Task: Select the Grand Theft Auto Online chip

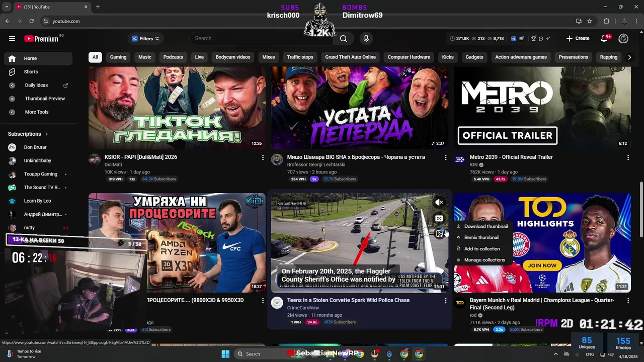Action: pos(350,57)
